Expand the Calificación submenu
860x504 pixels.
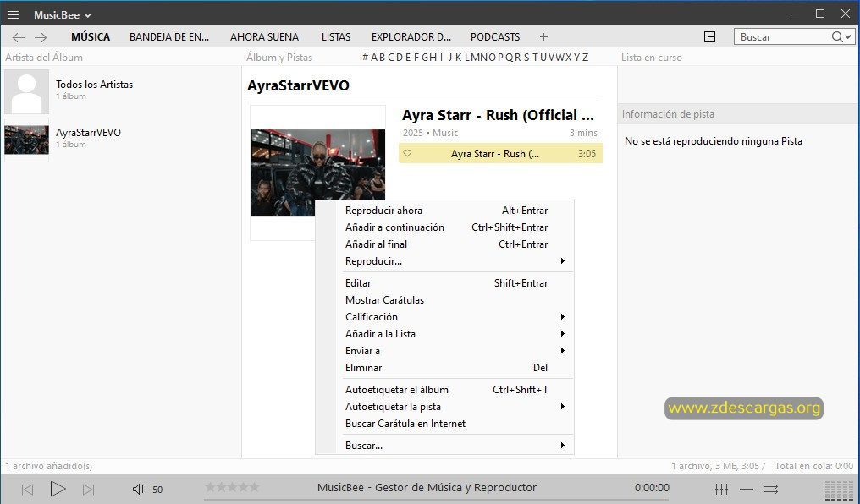pos(444,317)
